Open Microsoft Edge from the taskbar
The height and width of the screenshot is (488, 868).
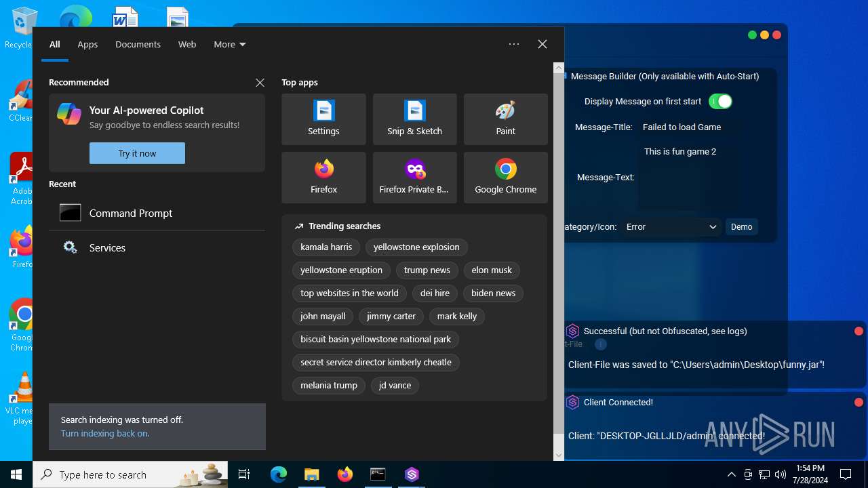coord(279,474)
